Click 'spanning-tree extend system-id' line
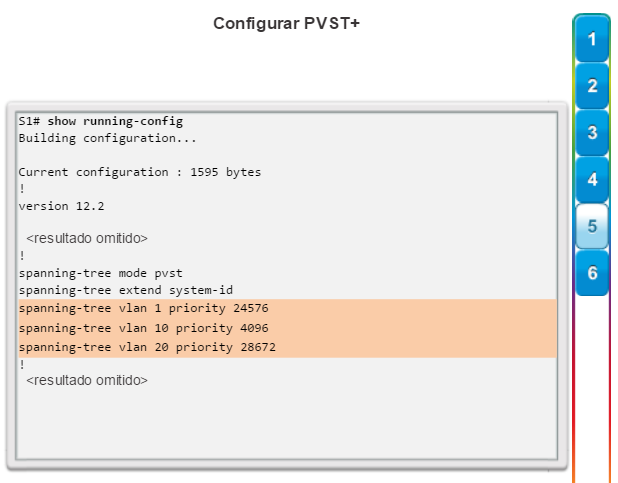The width and height of the screenshot is (618, 483). tap(126, 290)
